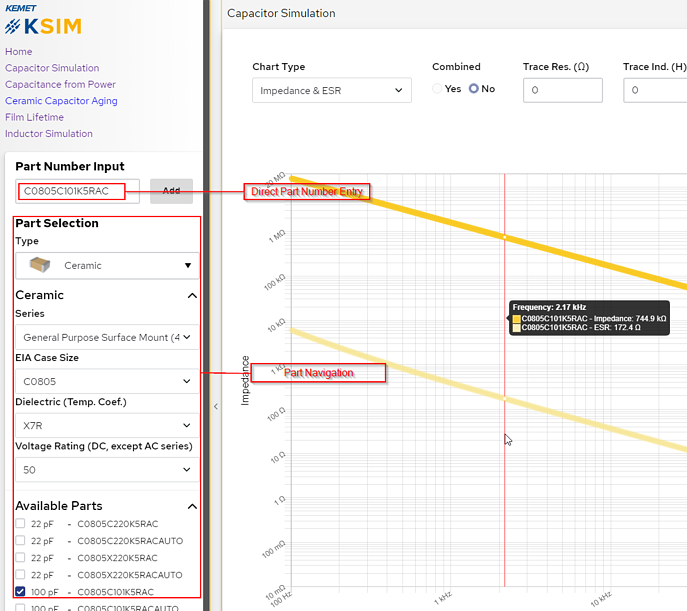Click the Add part button
The width and height of the screenshot is (687, 611).
click(x=171, y=191)
